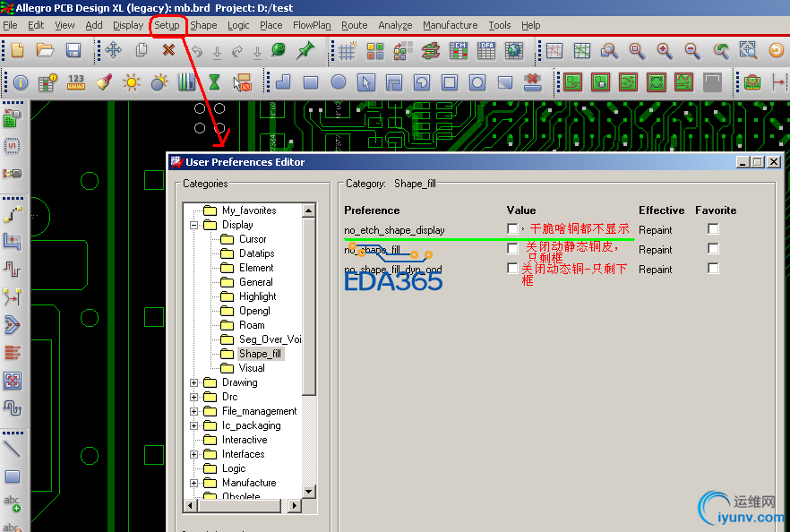Open the Shape menu

point(203,25)
